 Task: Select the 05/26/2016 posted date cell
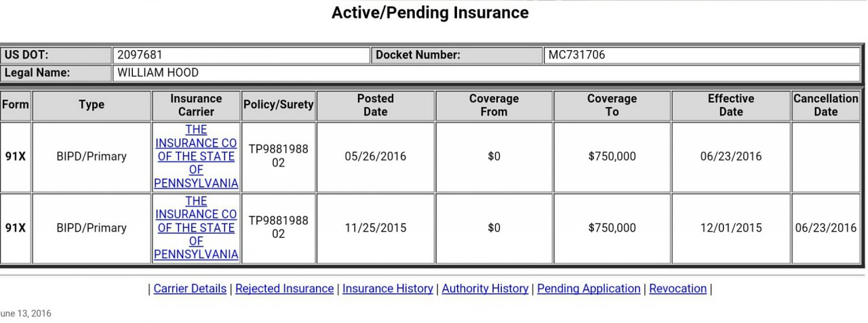point(375,156)
